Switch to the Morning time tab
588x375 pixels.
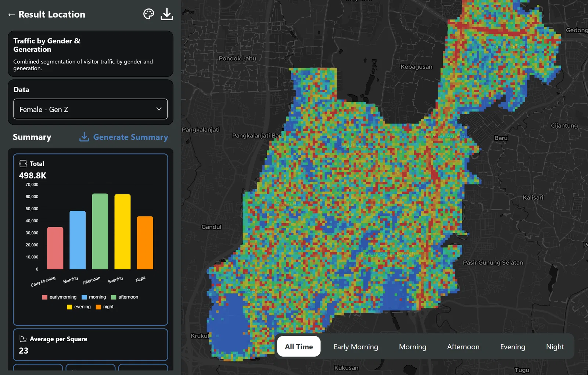pyautogui.click(x=413, y=347)
